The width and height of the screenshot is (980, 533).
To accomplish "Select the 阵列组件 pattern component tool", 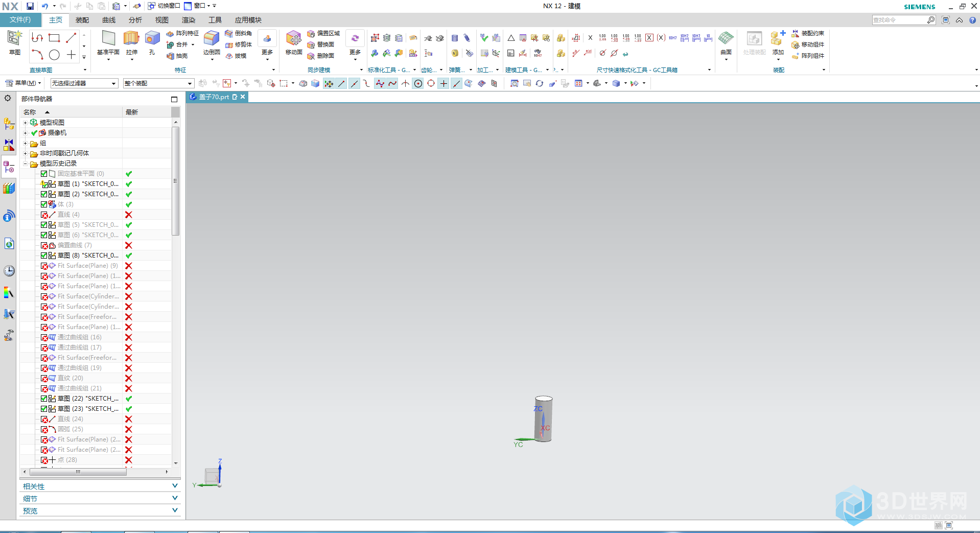I will 808,56.
